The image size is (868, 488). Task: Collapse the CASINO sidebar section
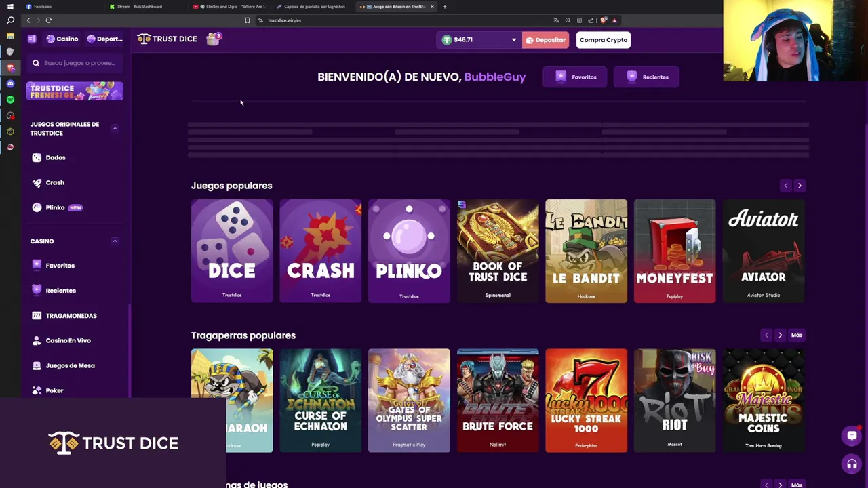click(115, 241)
